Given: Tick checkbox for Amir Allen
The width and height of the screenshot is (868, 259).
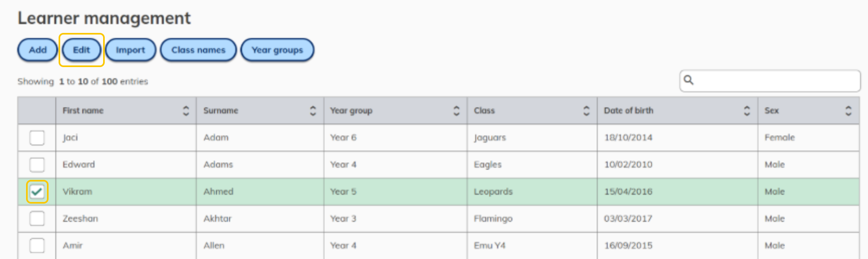Looking at the screenshot, I should point(37,245).
